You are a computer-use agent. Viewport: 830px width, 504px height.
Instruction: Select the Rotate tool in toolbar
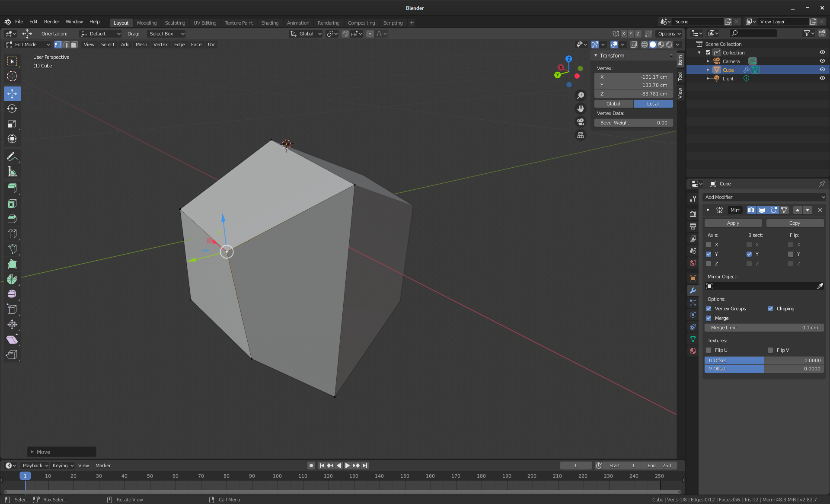(x=12, y=108)
